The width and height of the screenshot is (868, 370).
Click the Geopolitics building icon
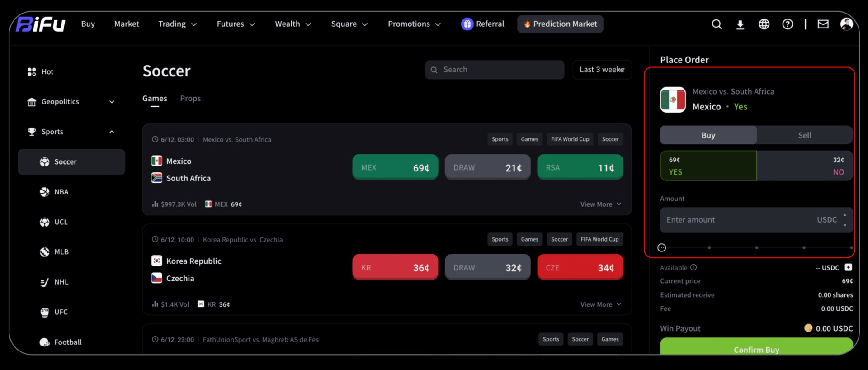pyautogui.click(x=32, y=102)
